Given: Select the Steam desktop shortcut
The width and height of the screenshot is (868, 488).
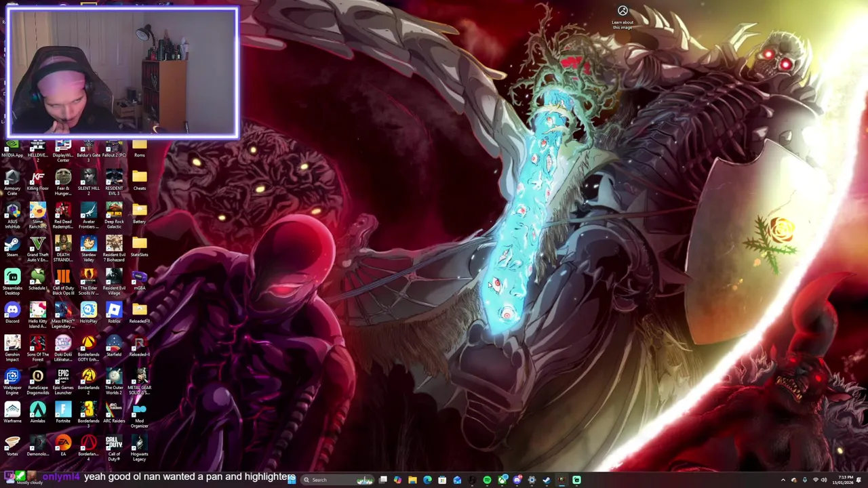Looking at the screenshot, I should [x=12, y=247].
